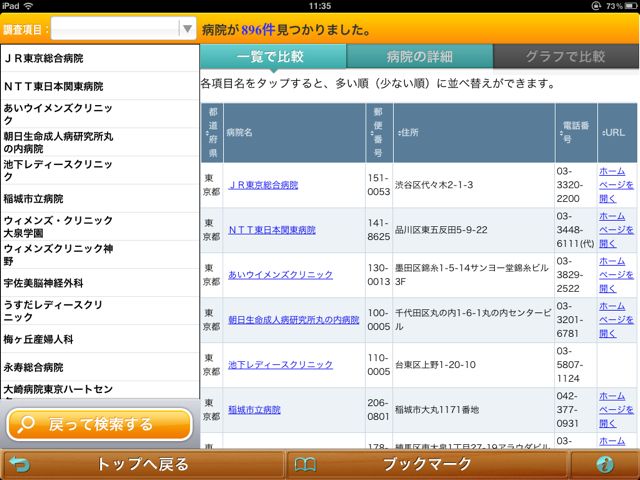
Task: Tap phone number 03-3320-2200
Action: click(x=570, y=185)
